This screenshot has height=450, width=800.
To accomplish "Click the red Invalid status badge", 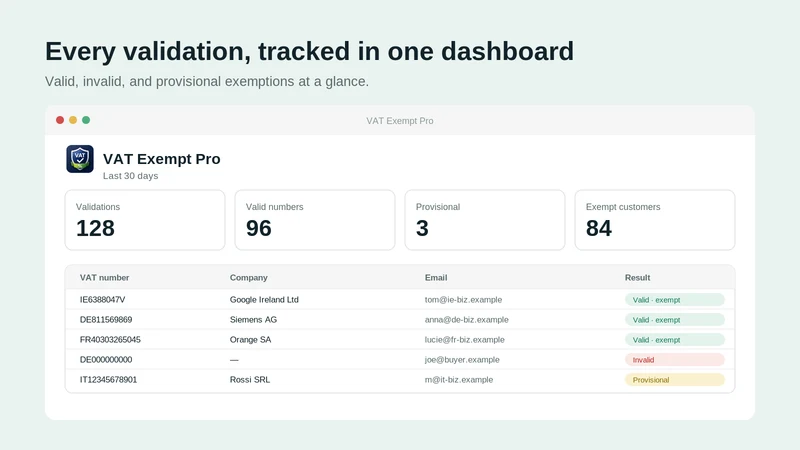I will click(x=674, y=360).
